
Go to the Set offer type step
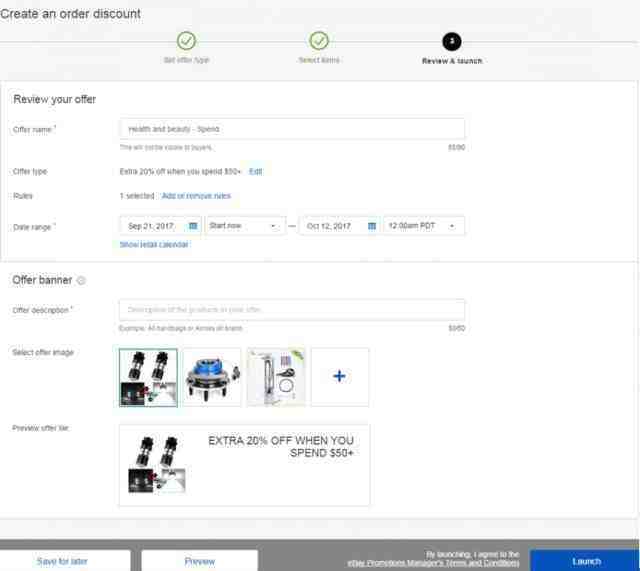click(186, 41)
